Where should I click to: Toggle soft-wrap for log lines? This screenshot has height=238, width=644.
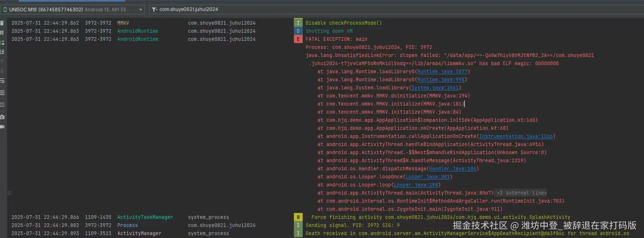pyautogui.click(x=2, y=81)
